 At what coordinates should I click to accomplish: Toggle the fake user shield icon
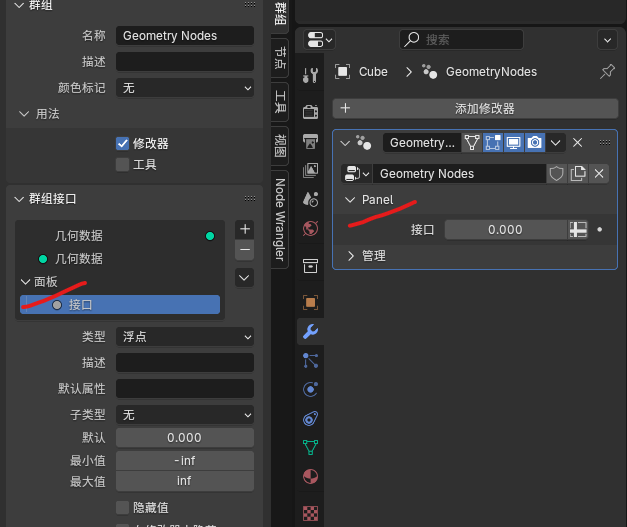tap(556, 174)
